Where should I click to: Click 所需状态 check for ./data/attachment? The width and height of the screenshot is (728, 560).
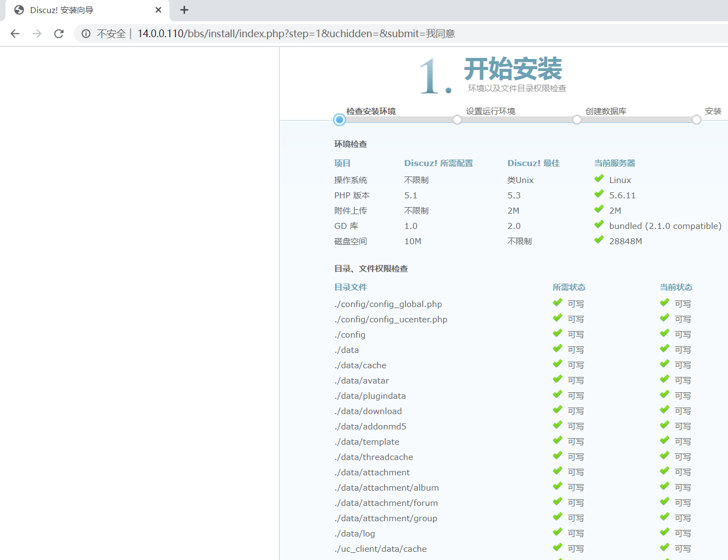point(558,471)
